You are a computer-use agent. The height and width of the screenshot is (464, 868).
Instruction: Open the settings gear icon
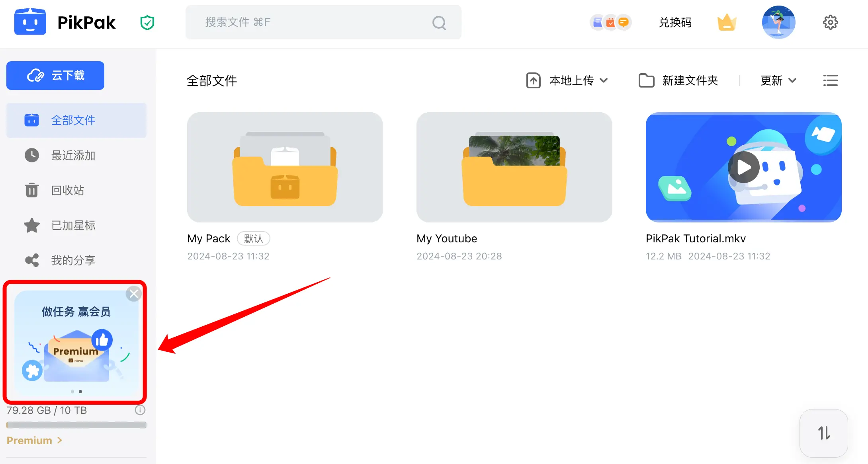831,22
